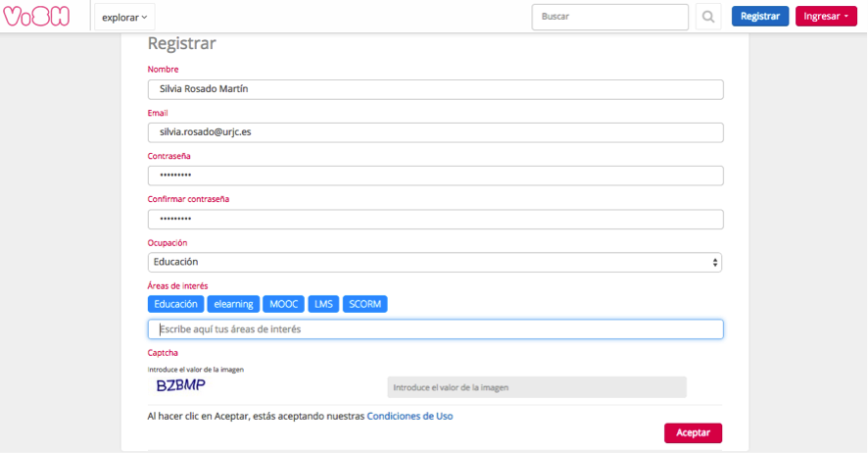Click the BZBMP captcha image
The image size is (868, 453).
click(181, 385)
